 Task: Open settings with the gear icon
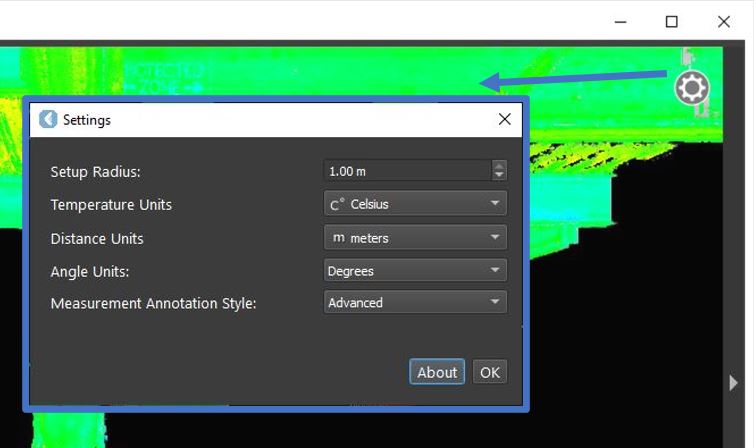click(x=691, y=88)
